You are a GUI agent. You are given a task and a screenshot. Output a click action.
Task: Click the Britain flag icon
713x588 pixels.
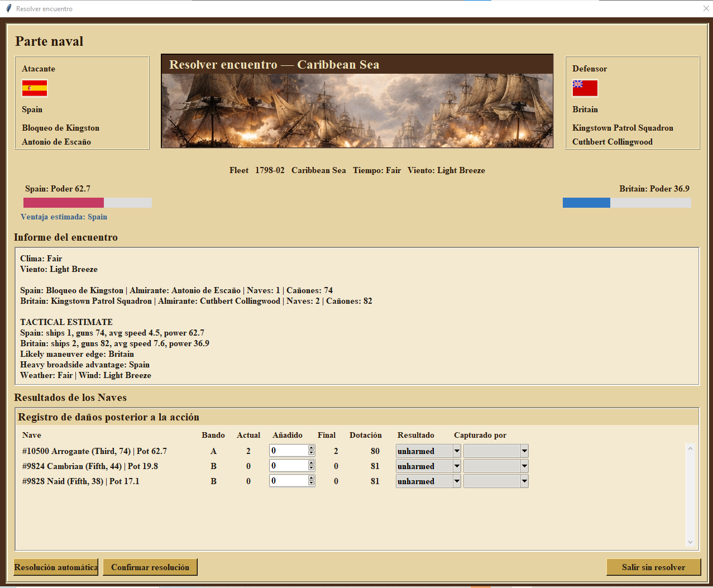pos(585,88)
